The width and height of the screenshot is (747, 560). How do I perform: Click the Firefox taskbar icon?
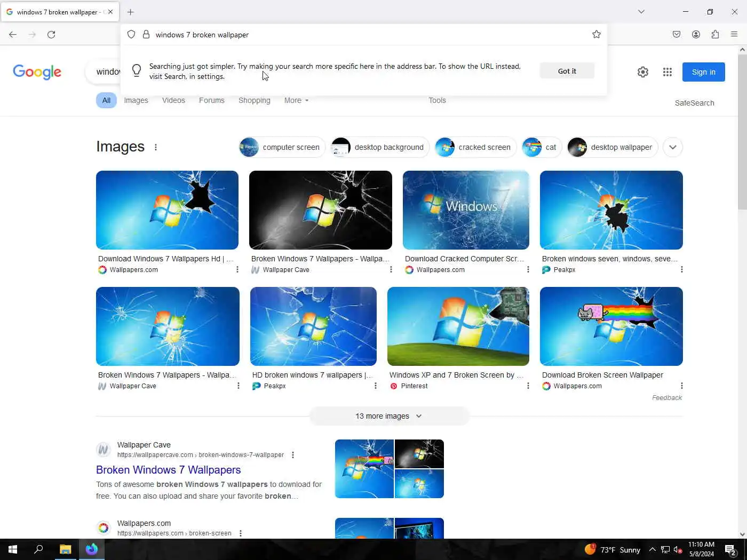tap(92, 549)
